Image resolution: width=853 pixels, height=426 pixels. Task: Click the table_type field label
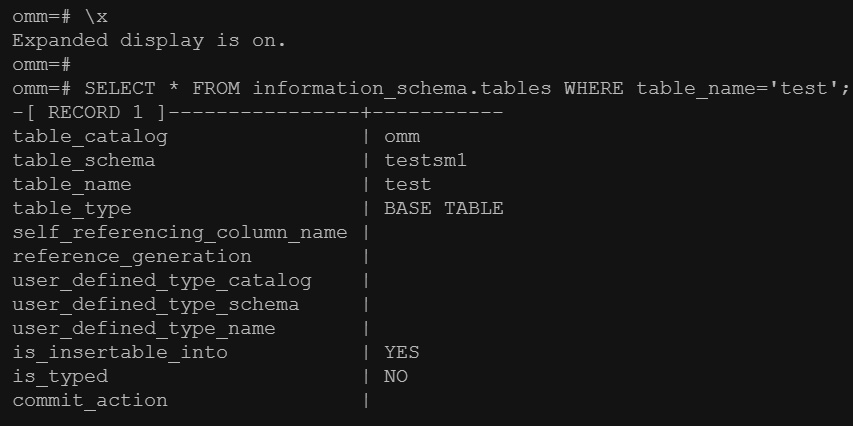click(72, 208)
